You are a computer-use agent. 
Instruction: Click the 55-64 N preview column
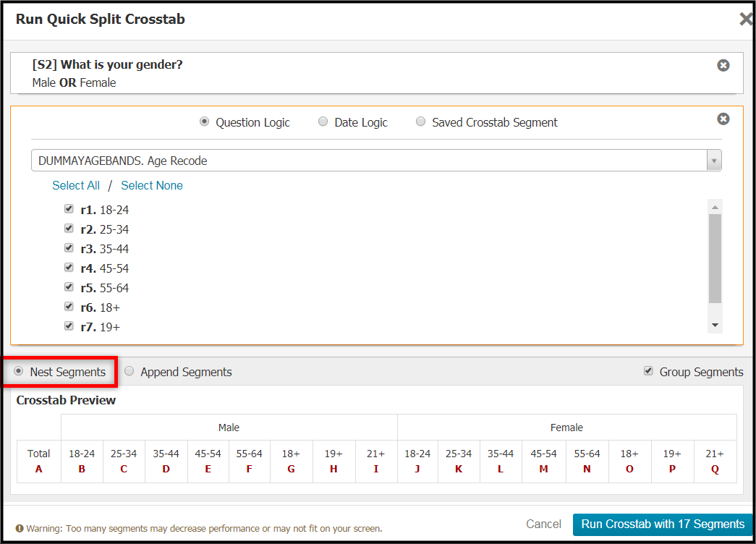click(587, 461)
